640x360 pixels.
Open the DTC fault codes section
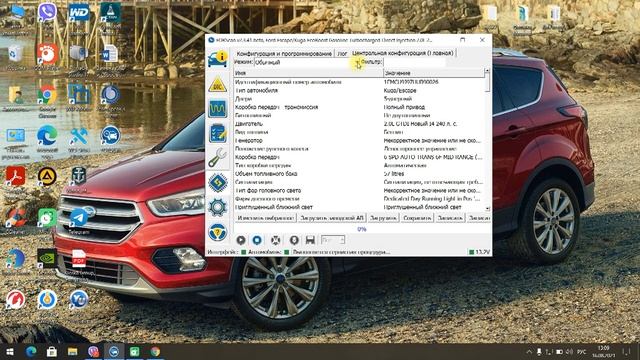(218, 84)
